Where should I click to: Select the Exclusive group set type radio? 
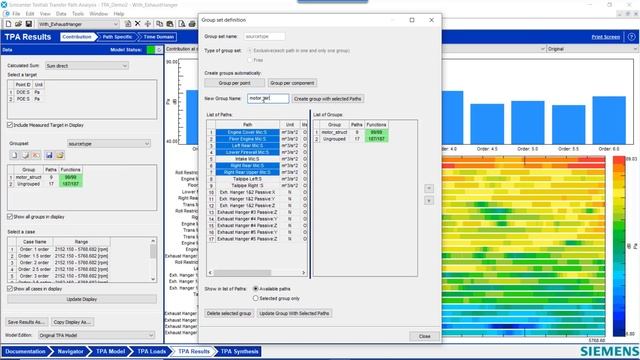tap(250, 51)
